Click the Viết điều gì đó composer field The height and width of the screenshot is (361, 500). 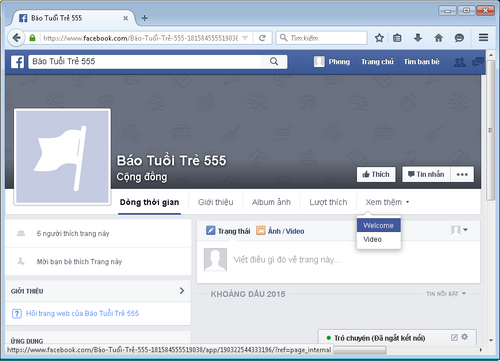point(287,260)
